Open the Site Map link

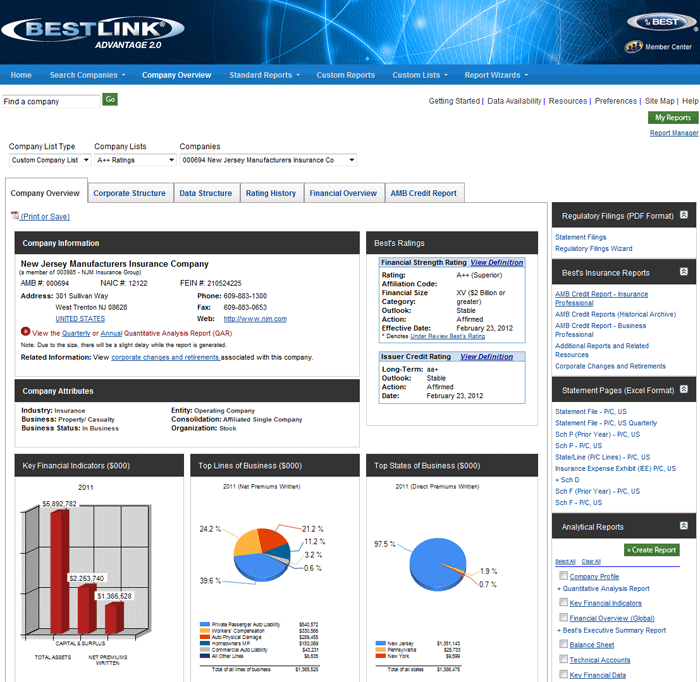pos(659,101)
